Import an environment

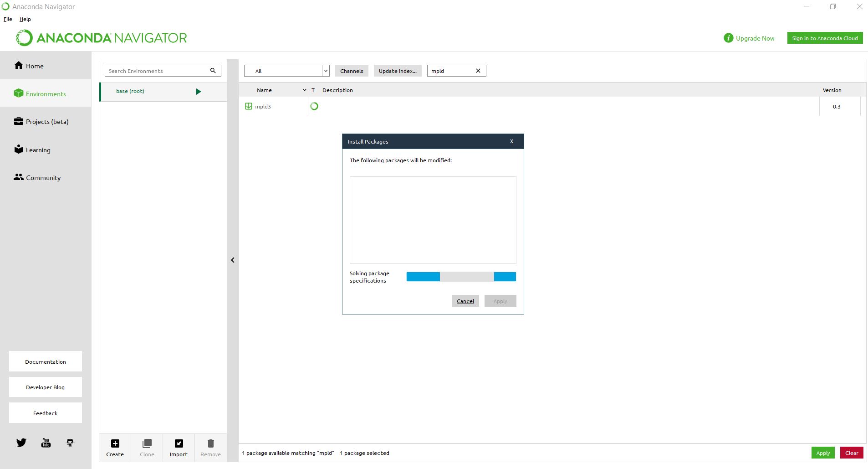[x=179, y=448]
